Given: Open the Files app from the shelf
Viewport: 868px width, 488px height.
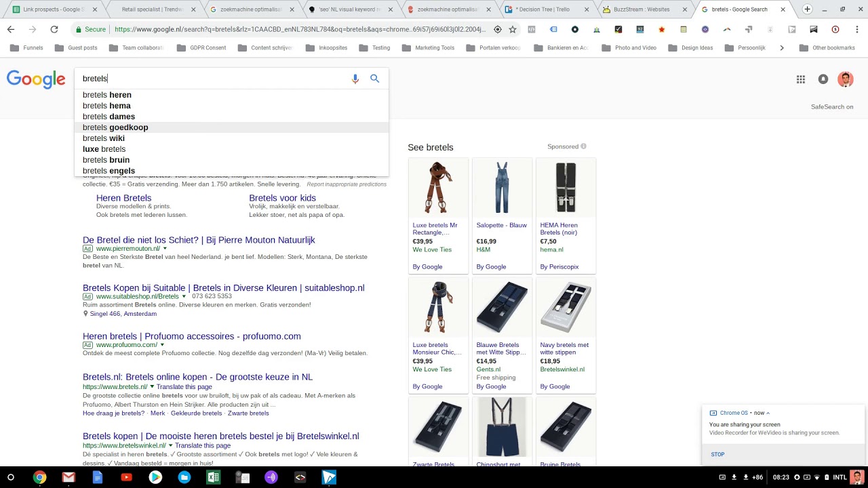Looking at the screenshot, I should (x=184, y=477).
